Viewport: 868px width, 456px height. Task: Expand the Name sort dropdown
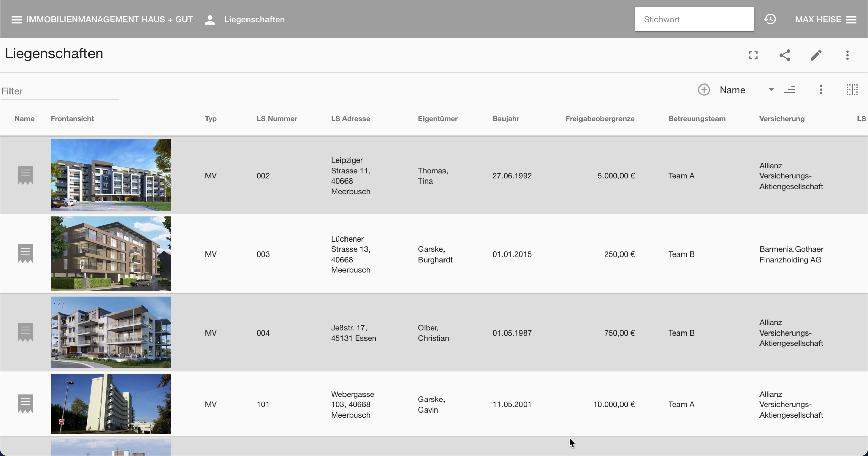(771, 90)
